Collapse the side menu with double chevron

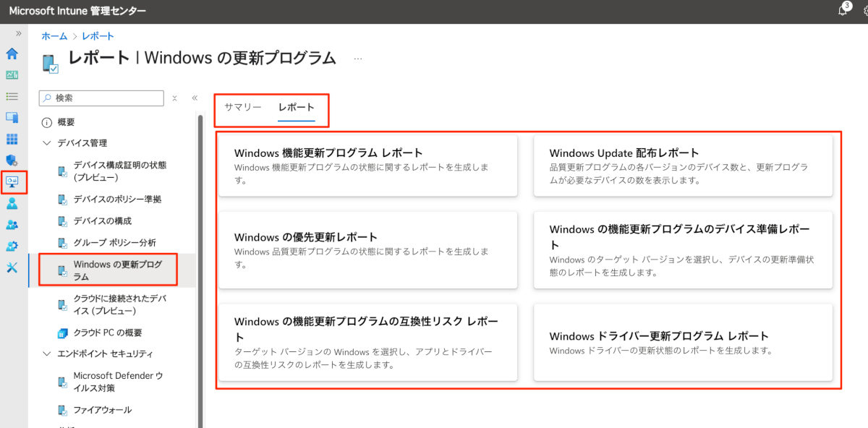pyautogui.click(x=195, y=98)
